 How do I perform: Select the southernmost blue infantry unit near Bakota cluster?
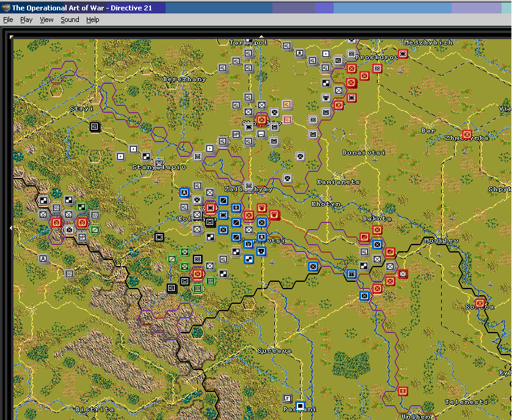coord(364,296)
